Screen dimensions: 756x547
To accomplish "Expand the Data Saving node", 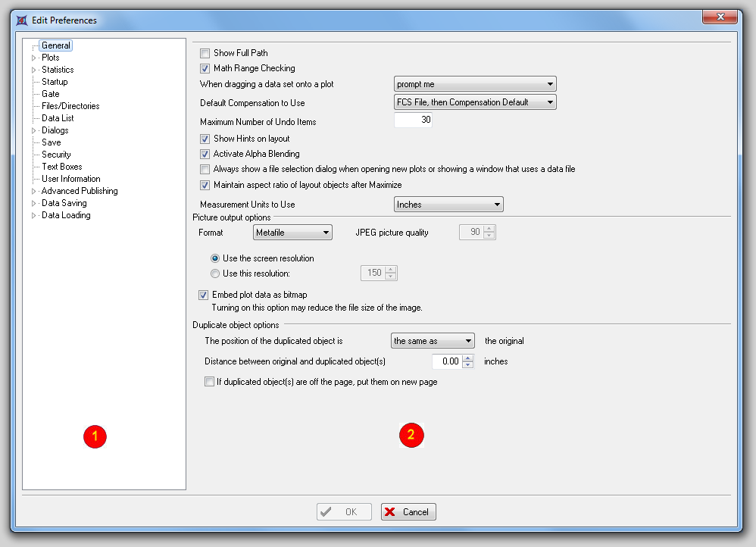I will (34, 203).
